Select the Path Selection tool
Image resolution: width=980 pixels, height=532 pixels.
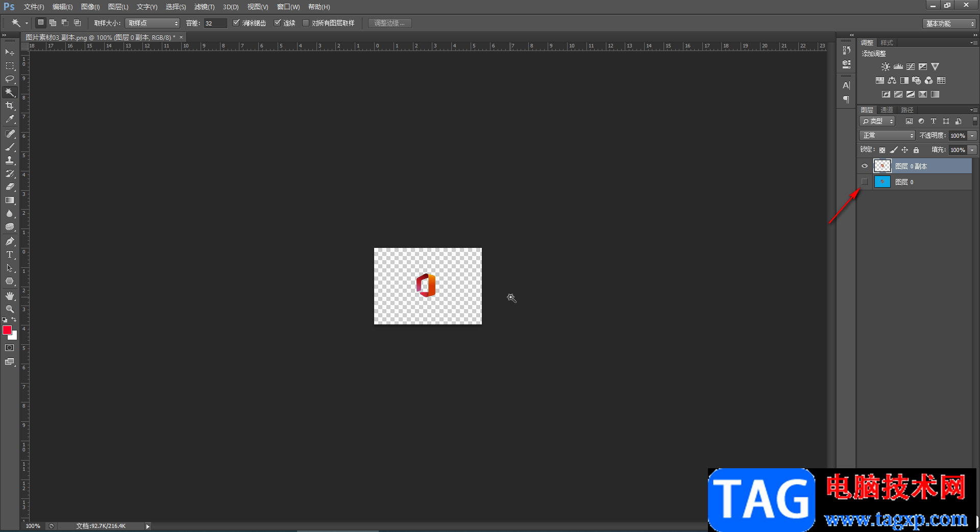10,268
